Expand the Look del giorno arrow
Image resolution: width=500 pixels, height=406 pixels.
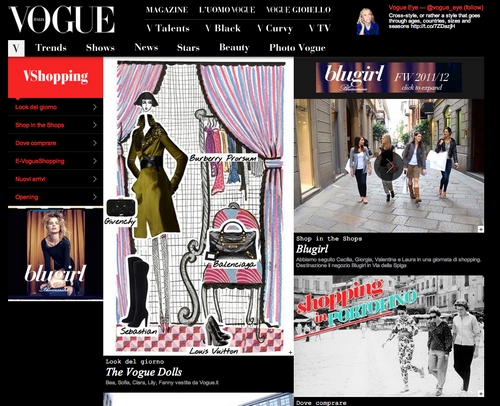95,107
